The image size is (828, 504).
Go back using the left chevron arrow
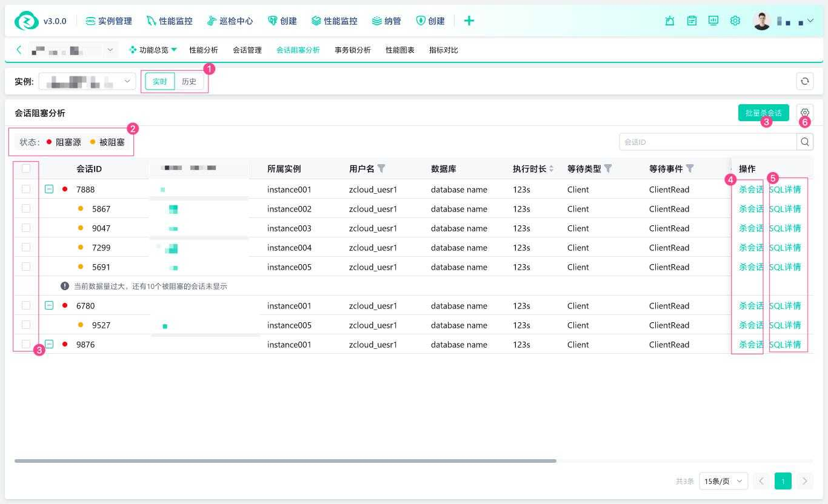pos(19,50)
